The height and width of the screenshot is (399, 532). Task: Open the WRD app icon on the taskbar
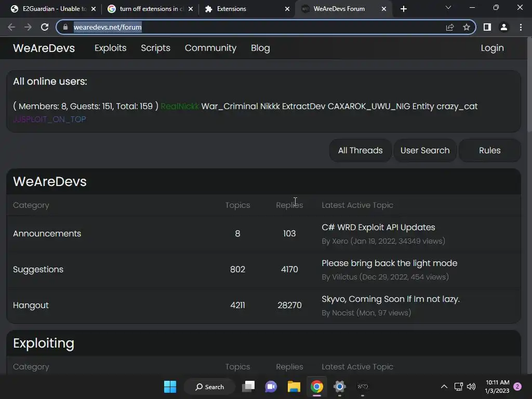coord(363,387)
